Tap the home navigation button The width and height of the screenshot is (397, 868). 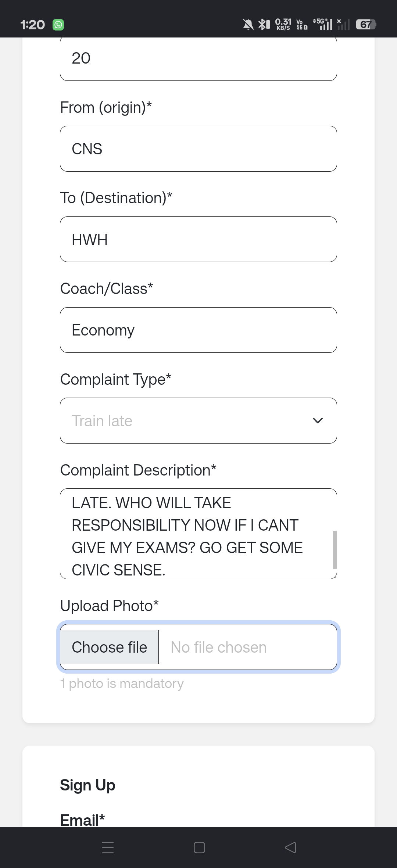tap(199, 847)
